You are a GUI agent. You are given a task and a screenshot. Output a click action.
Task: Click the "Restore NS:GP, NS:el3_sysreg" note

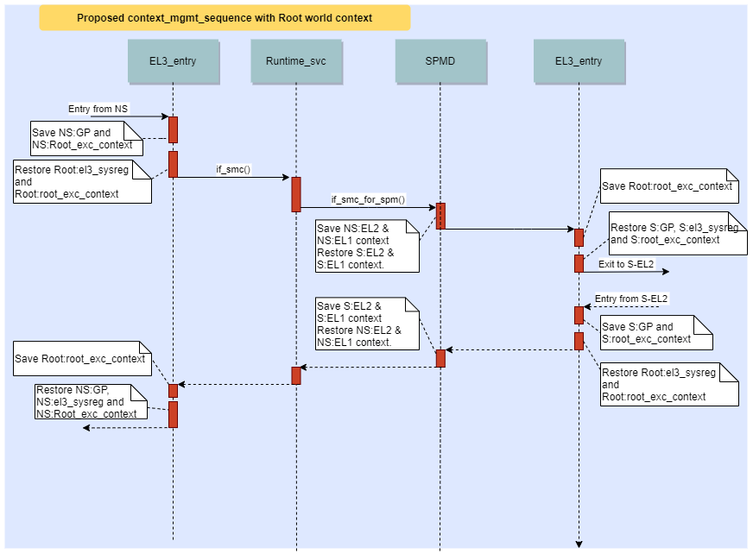86,401
